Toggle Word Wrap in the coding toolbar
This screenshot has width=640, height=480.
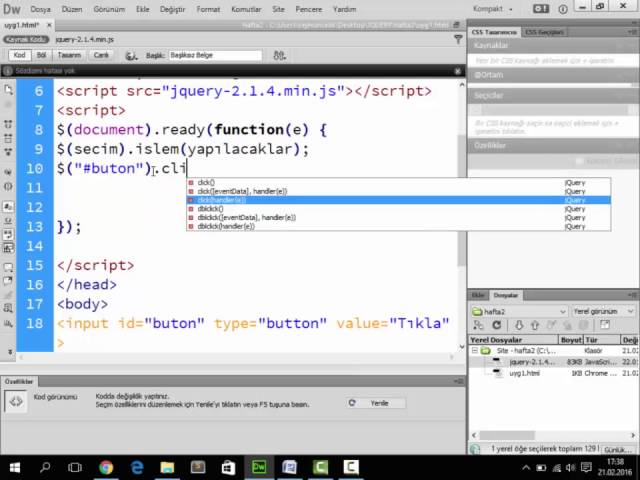click(8, 234)
